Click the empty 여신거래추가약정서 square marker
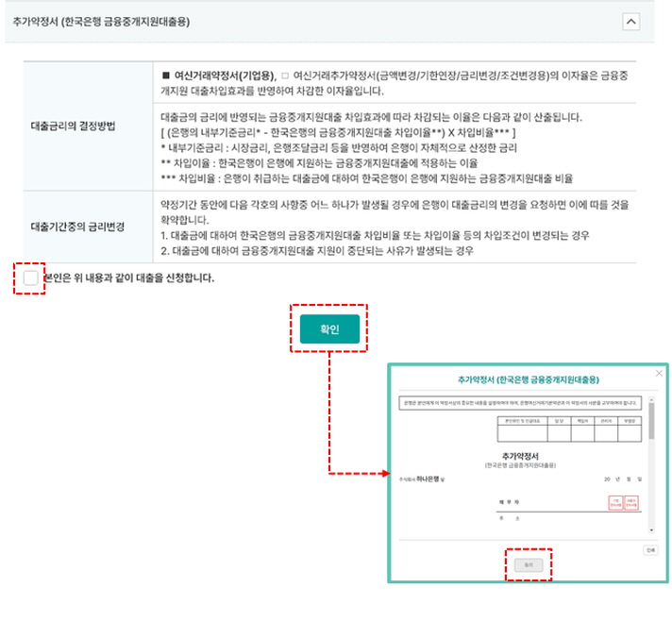Screen dimensions: 672x622 click(x=284, y=74)
